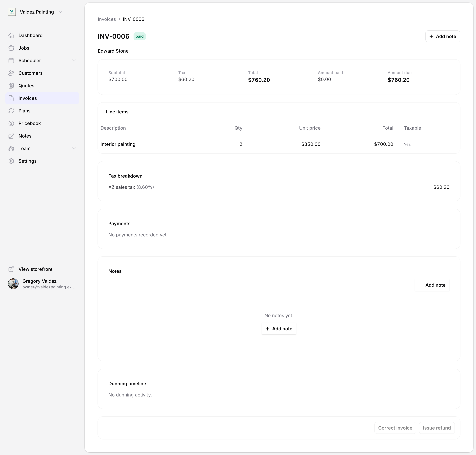The height and width of the screenshot is (455, 476).
Task: Click the Customers people icon
Action: pos(11,73)
